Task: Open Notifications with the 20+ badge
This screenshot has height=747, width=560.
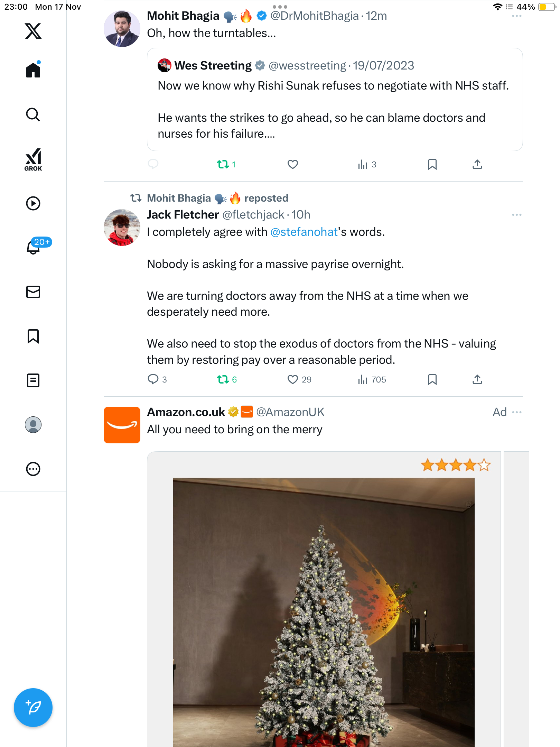Action: tap(34, 247)
